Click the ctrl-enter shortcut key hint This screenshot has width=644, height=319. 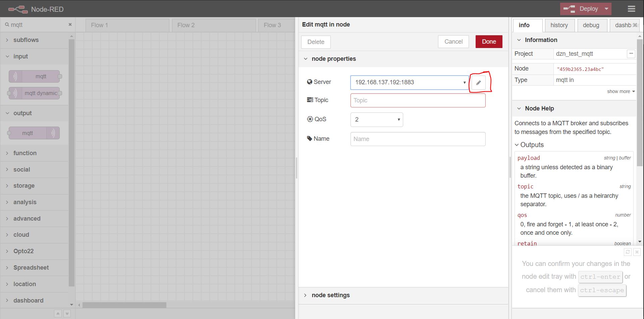[600, 277]
